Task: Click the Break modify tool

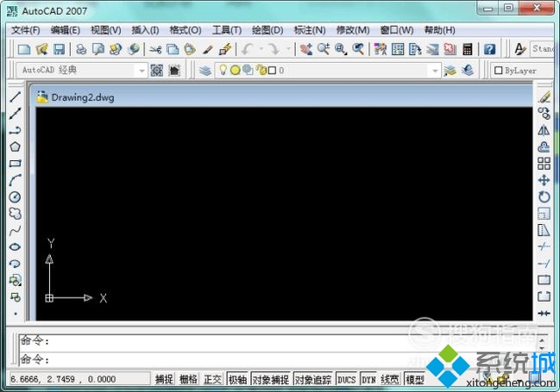Action: (x=544, y=297)
